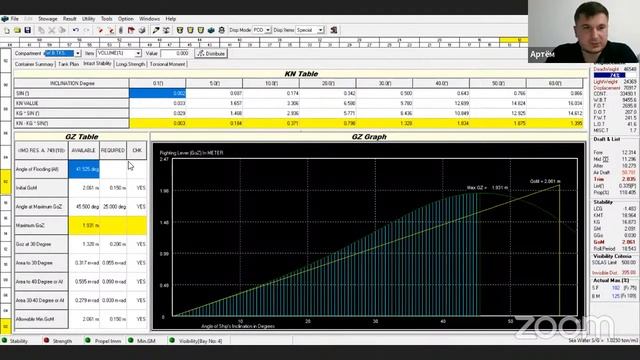Image resolution: width=640 pixels, height=360 pixels.
Task: Click the Open folder toolbar icon
Action: (17, 30)
